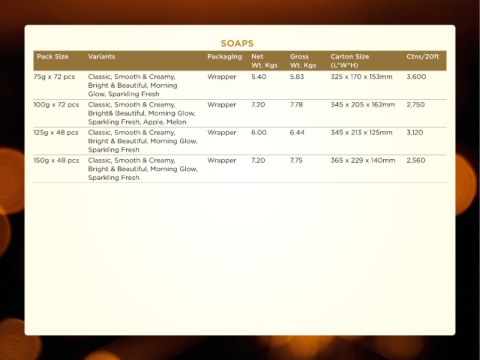Select the 5.83 gross weight value
Screen dimensions: 480x360
pyautogui.click(x=297, y=77)
